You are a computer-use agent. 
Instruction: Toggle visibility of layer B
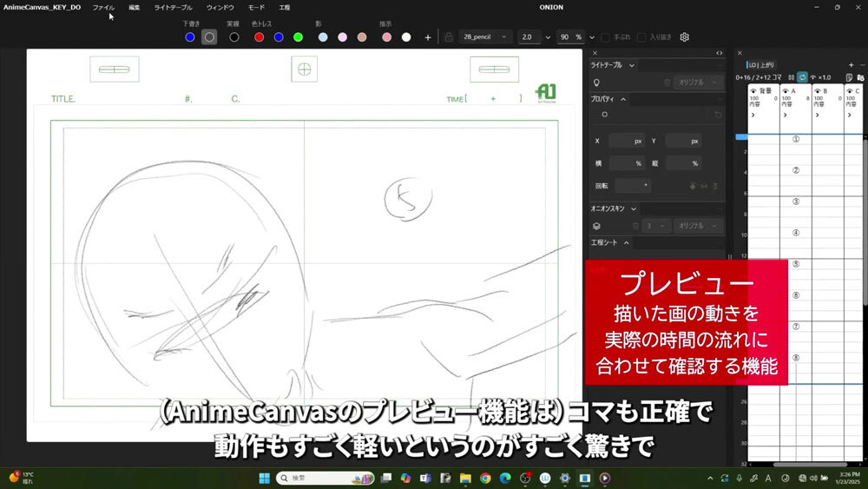(818, 91)
